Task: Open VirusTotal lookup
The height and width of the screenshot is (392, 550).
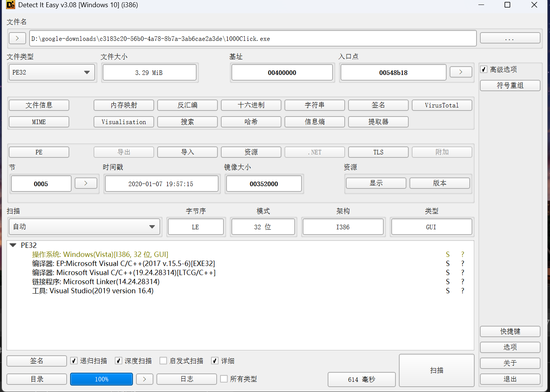Action: (442, 105)
